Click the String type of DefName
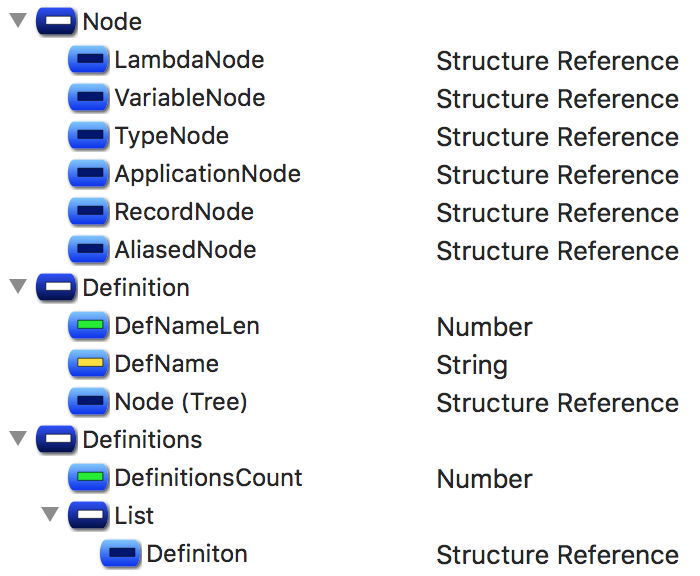This screenshot has height=576, width=700. pyautogui.click(x=471, y=365)
